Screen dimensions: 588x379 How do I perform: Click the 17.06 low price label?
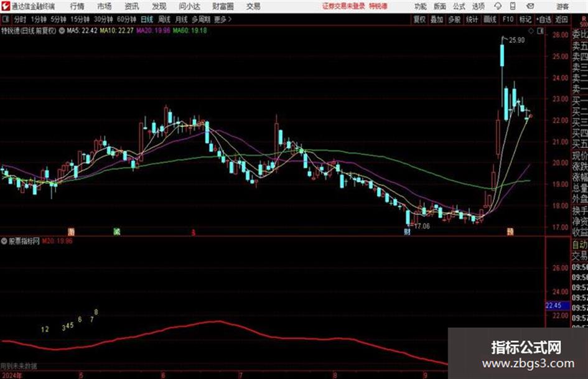pos(422,227)
